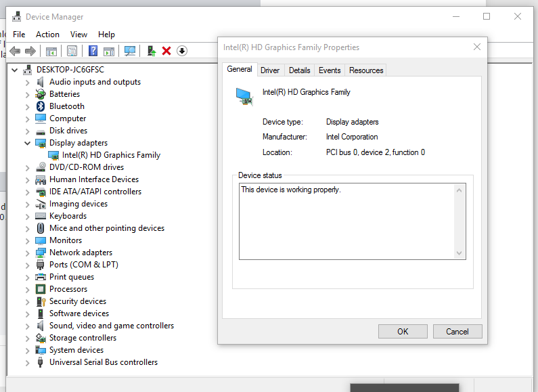The image size is (538, 392).
Task: Click the Forward arrow toolbar icon
Action: click(x=30, y=51)
